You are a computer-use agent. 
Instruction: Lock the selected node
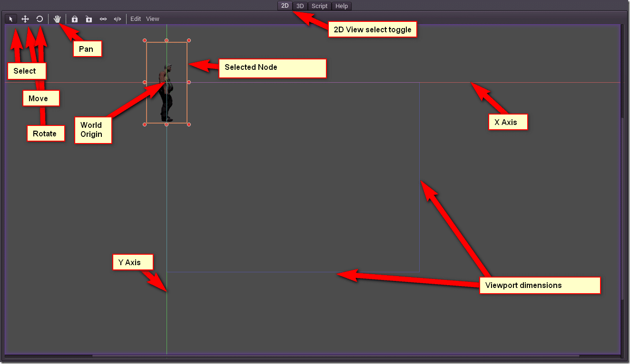74,19
